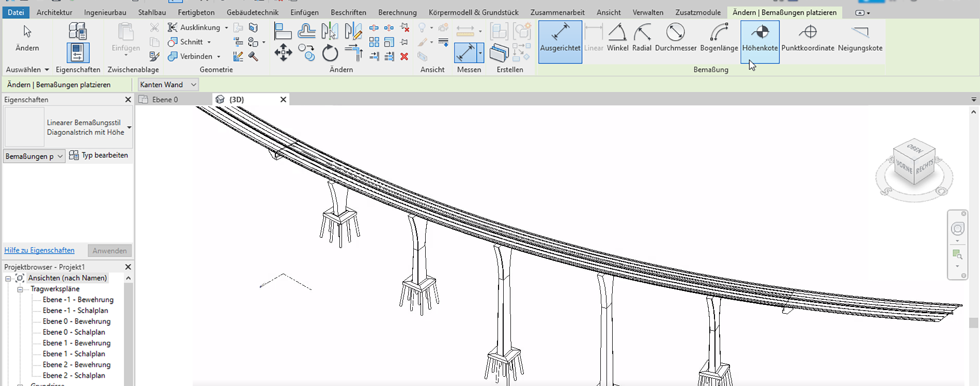980x386 pixels.
Task: Open the Messen dimension dropdown arrow
Action: 480,53
